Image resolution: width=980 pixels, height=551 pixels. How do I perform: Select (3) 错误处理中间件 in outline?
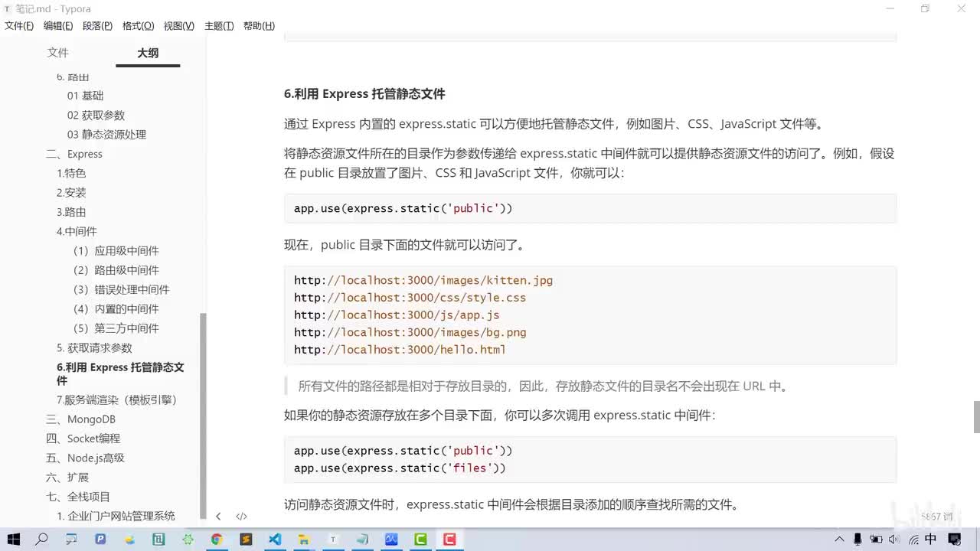click(x=121, y=289)
